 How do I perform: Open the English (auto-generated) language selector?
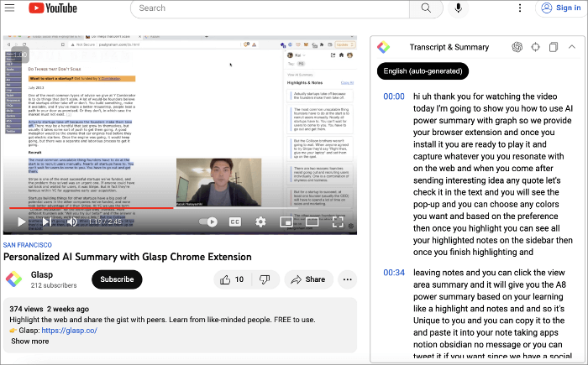point(423,71)
